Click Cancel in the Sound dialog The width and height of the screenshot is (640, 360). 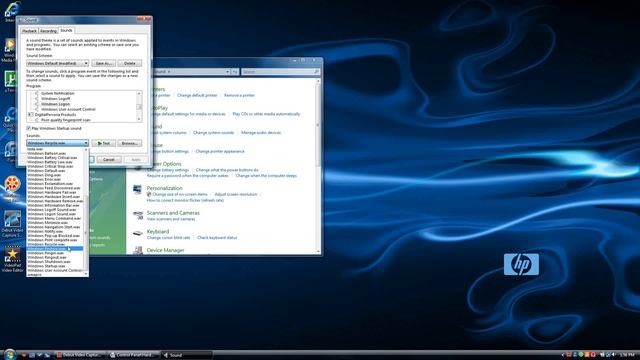coord(109,160)
